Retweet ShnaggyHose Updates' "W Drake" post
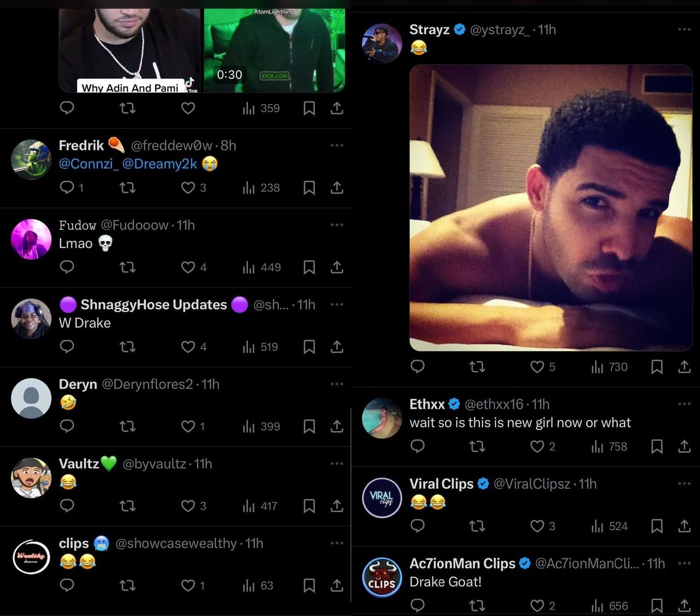Screen dimensions: 700x616 pos(127,347)
